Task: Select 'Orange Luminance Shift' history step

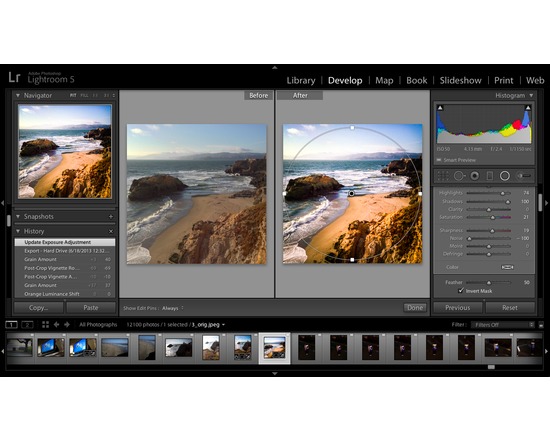Action: (x=65, y=294)
